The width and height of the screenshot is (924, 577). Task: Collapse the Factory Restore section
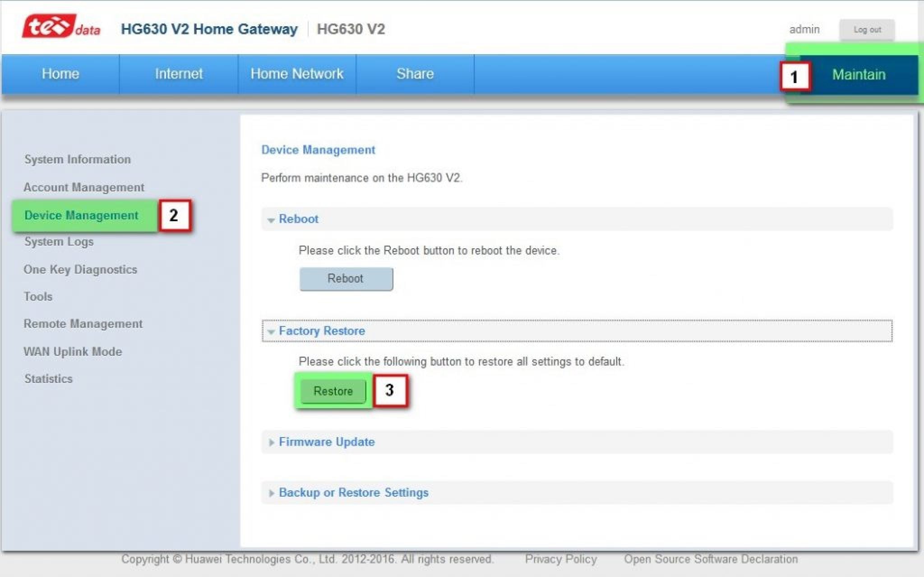tap(321, 330)
